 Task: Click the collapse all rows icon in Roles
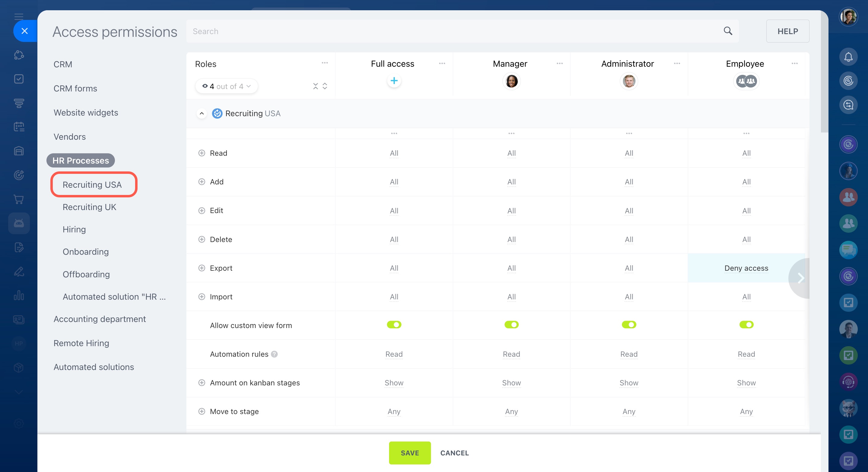315,86
